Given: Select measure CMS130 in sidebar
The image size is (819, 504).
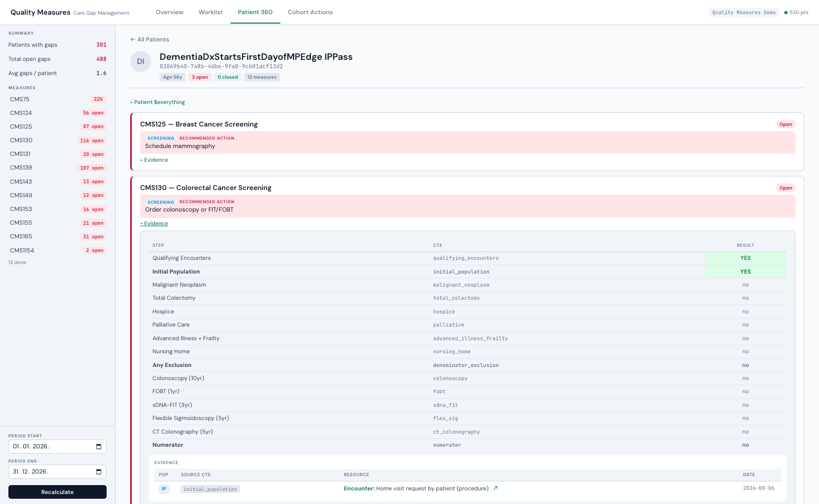Looking at the screenshot, I should [x=57, y=140].
